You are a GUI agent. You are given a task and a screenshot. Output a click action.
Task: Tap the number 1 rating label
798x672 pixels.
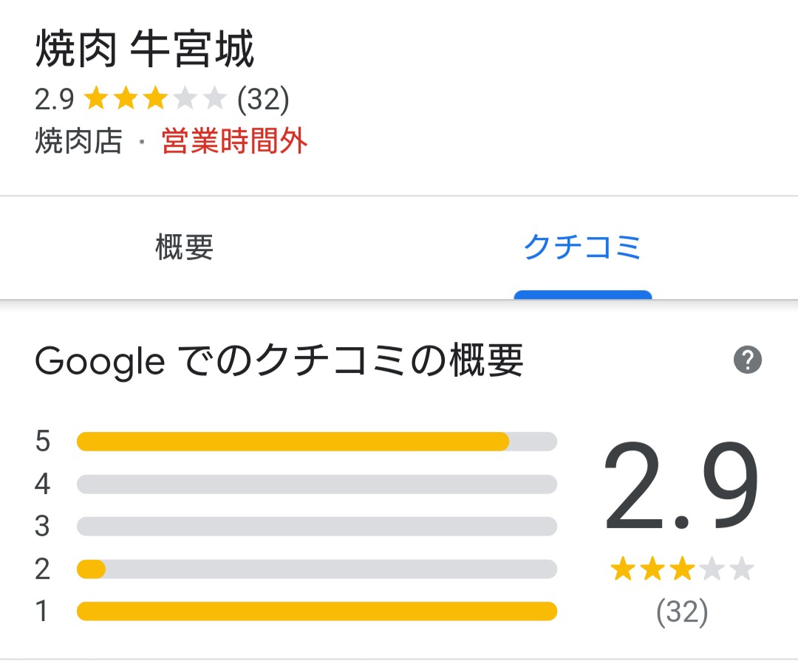pos(43,611)
